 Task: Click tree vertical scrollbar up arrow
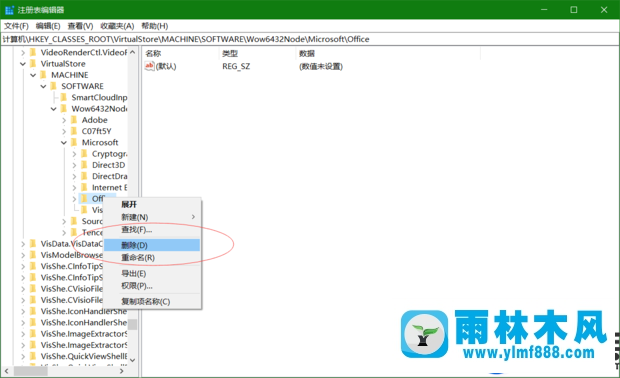132,52
